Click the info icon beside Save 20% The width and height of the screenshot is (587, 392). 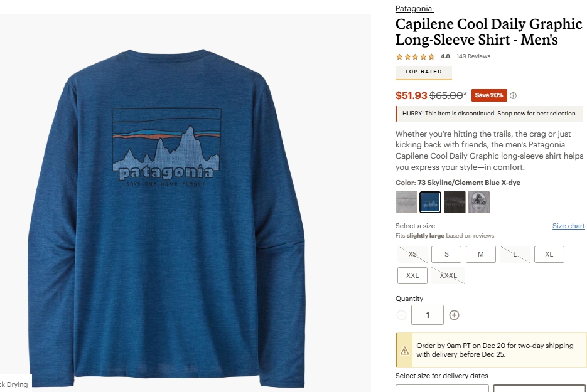click(x=513, y=96)
